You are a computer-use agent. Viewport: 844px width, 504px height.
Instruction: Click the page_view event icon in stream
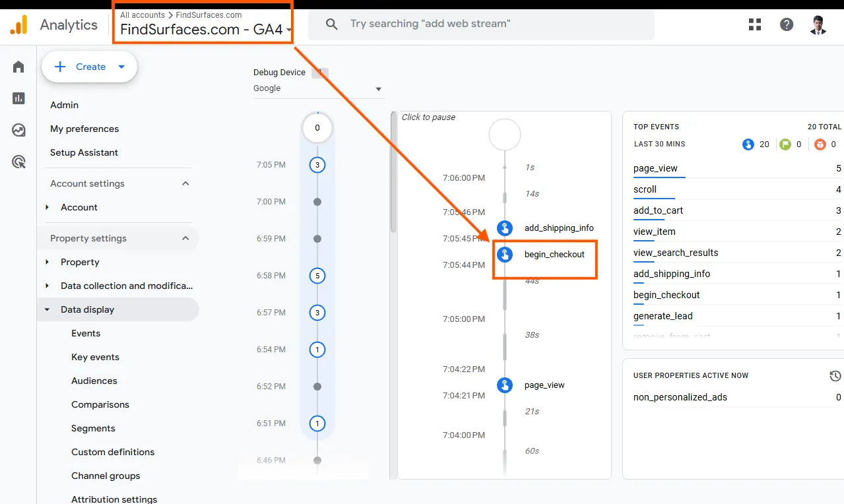505,385
